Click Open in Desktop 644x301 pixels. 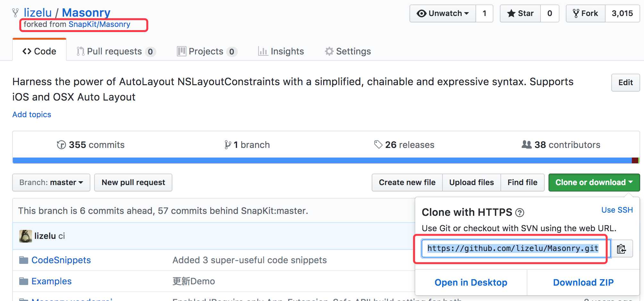coord(471,282)
